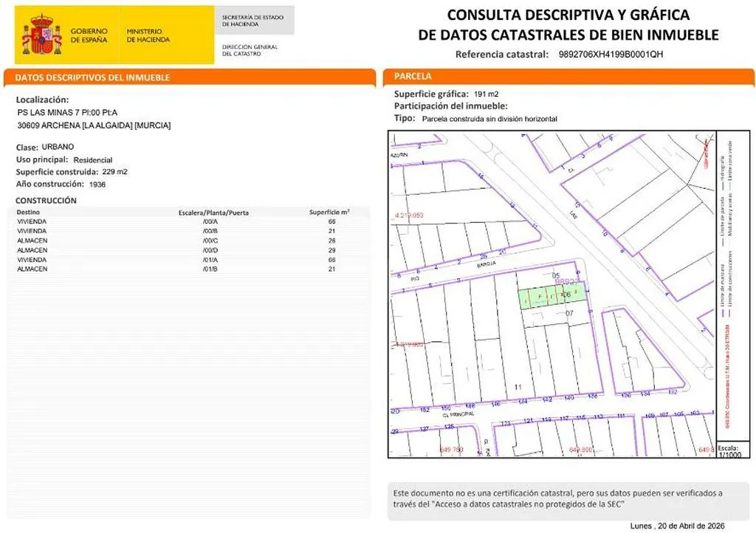
Task: Click the 'PARCELA' section header bar
Action: tap(568, 77)
